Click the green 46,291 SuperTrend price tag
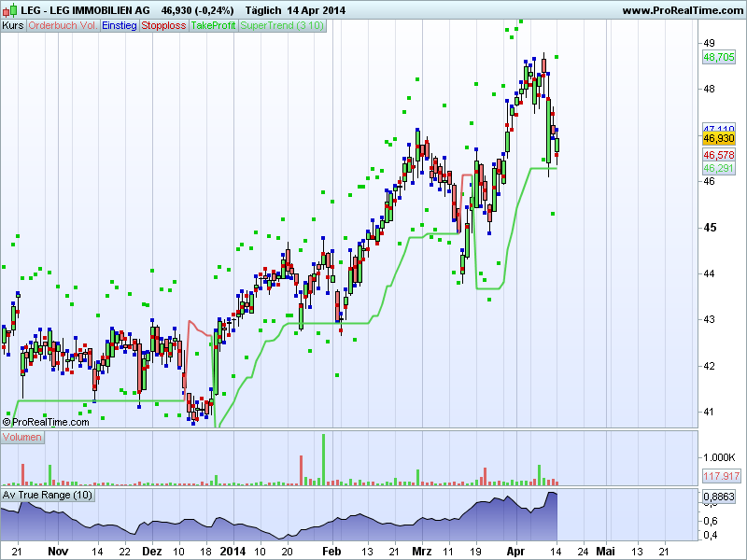 718,168
